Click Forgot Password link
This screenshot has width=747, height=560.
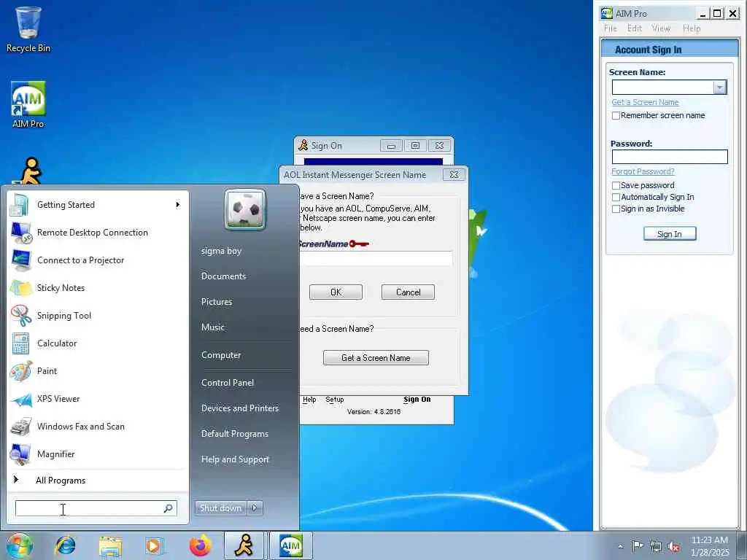pos(643,171)
